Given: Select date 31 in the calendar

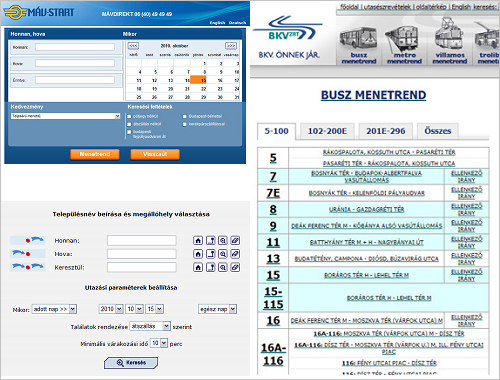Looking at the screenshot, I should [x=237, y=97].
